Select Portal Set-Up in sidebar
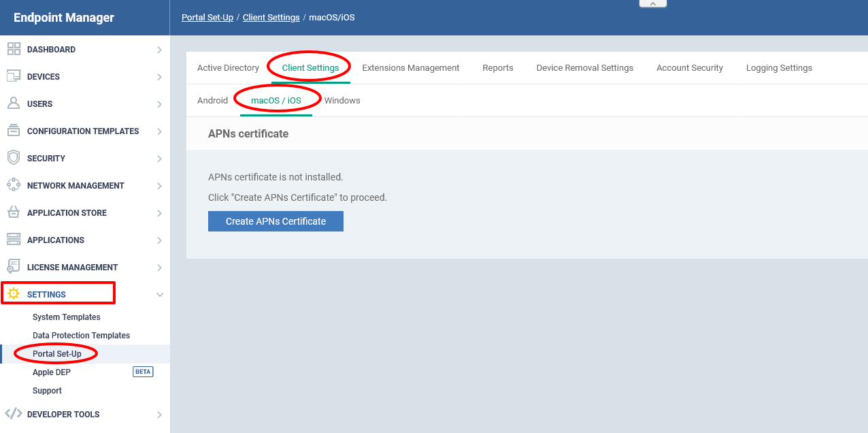Screen dimensions: 868x433 coord(57,354)
